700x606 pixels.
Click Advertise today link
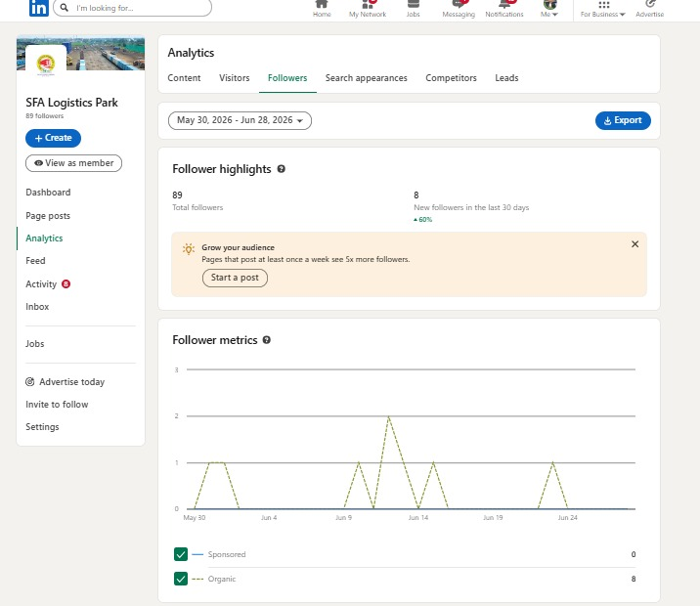[x=72, y=382]
